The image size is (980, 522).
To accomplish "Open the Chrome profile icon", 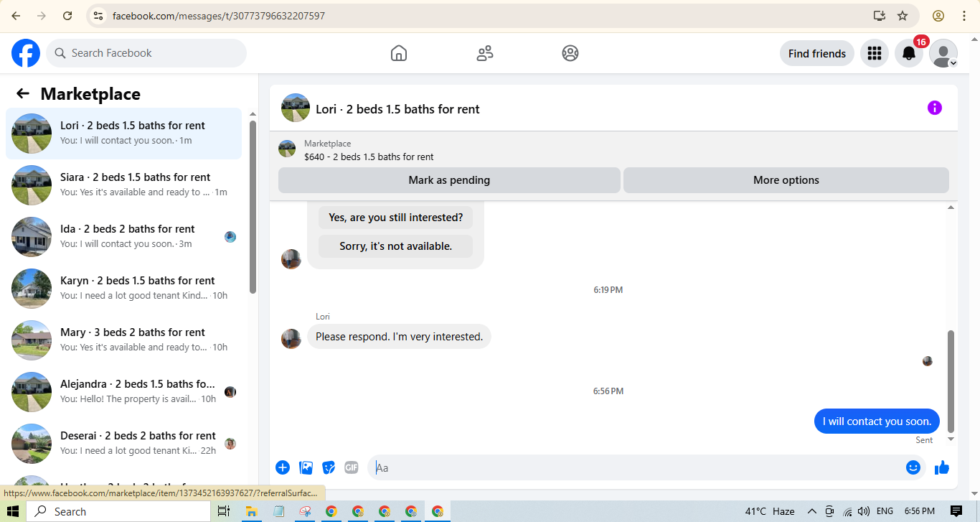I will coord(938,16).
